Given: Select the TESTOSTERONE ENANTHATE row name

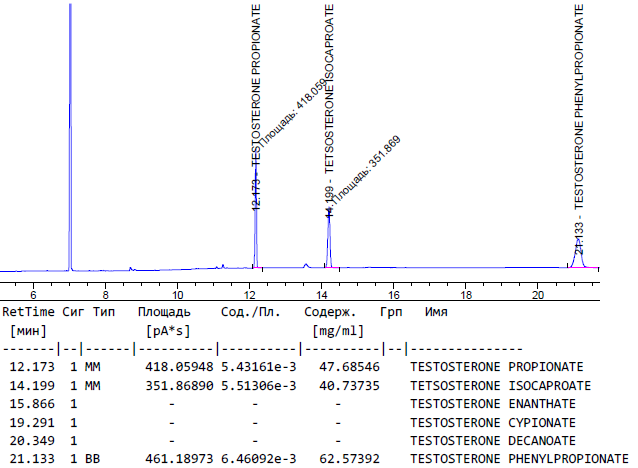Looking at the screenshot, I should (493, 403).
